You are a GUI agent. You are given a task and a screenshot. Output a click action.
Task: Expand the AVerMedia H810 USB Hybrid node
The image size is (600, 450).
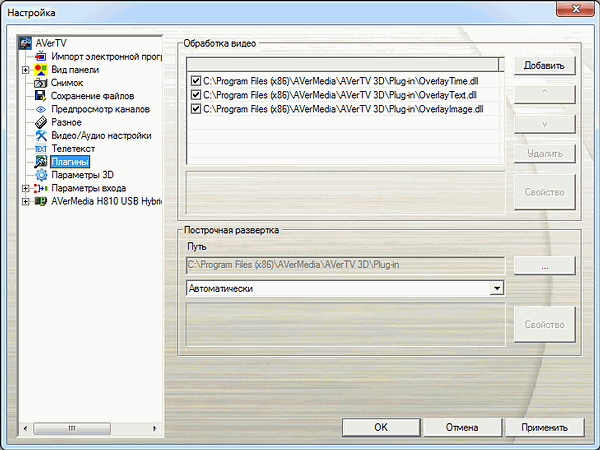click(25, 201)
